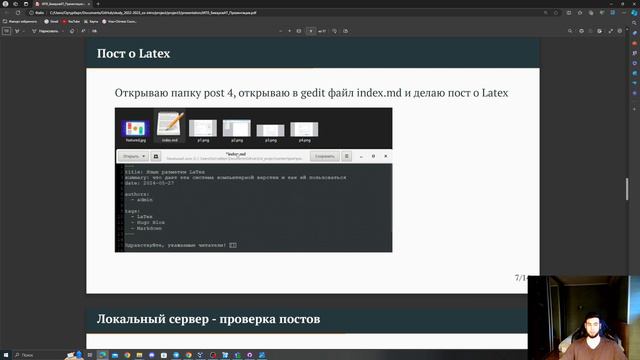
Task: Activate the Нарисовать draw tool
Action: click(x=45, y=31)
